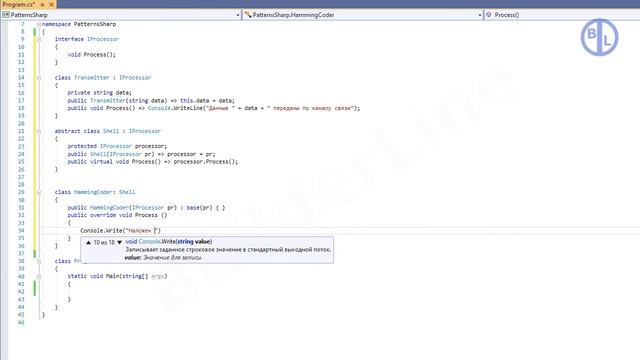Screen dimensions: 640x360
Task: Click 'private string data;' on line 16
Action: [x=99, y=93]
